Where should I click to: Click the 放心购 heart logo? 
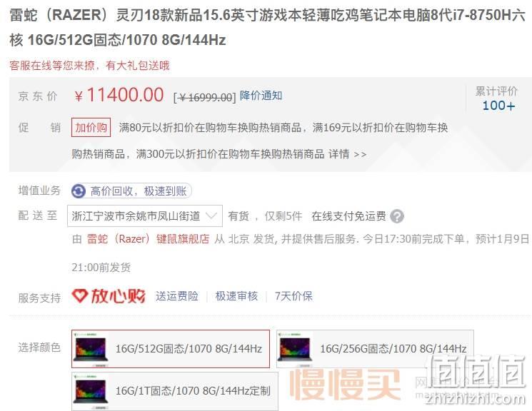coord(109,296)
